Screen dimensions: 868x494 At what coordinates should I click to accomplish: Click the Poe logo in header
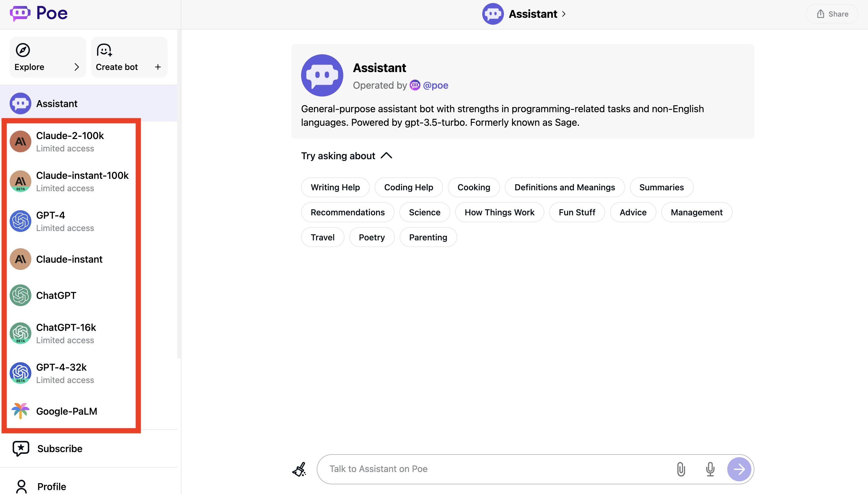click(x=39, y=14)
